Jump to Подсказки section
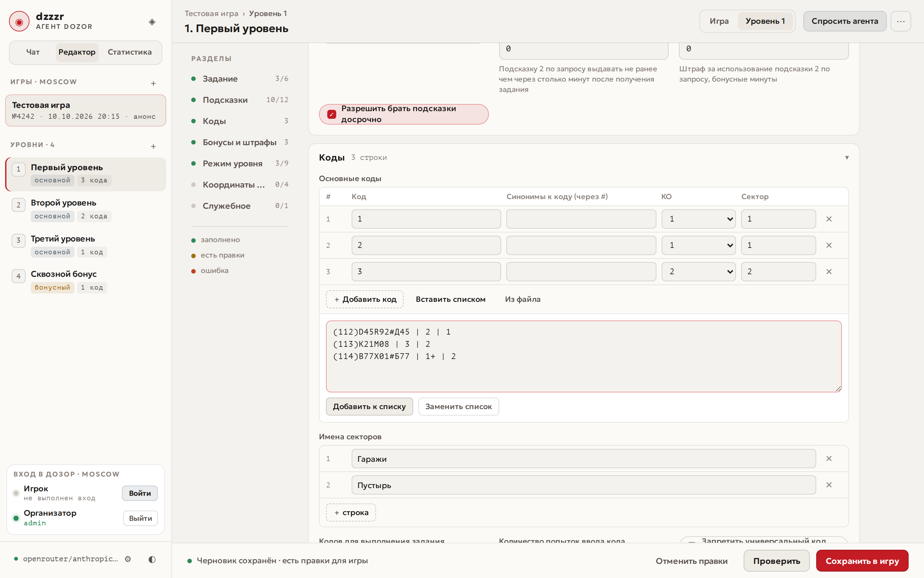 (240, 100)
